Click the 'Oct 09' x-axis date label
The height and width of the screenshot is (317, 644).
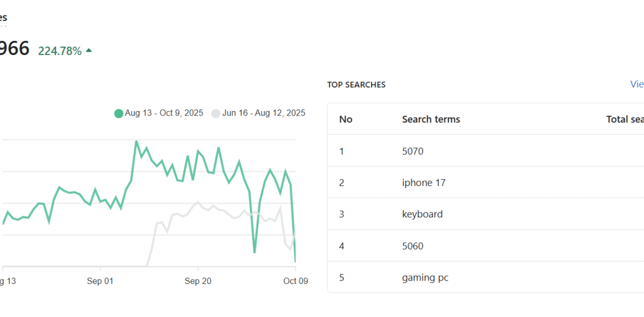pyautogui.click(x=296, y=281)
